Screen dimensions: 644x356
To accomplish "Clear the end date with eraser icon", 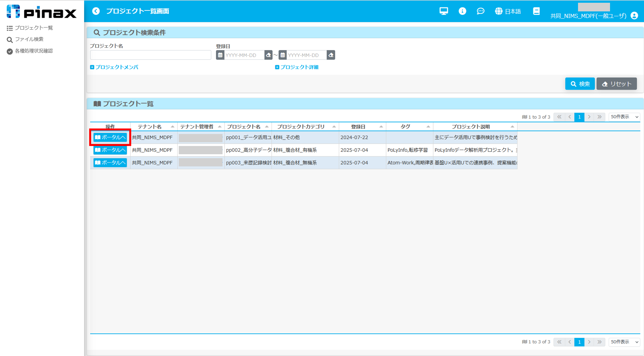I will [x=331, y=55].
